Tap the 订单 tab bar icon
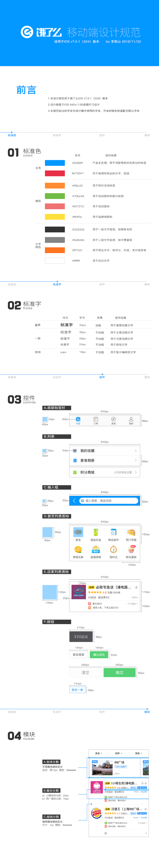 [x=96, y=419]
